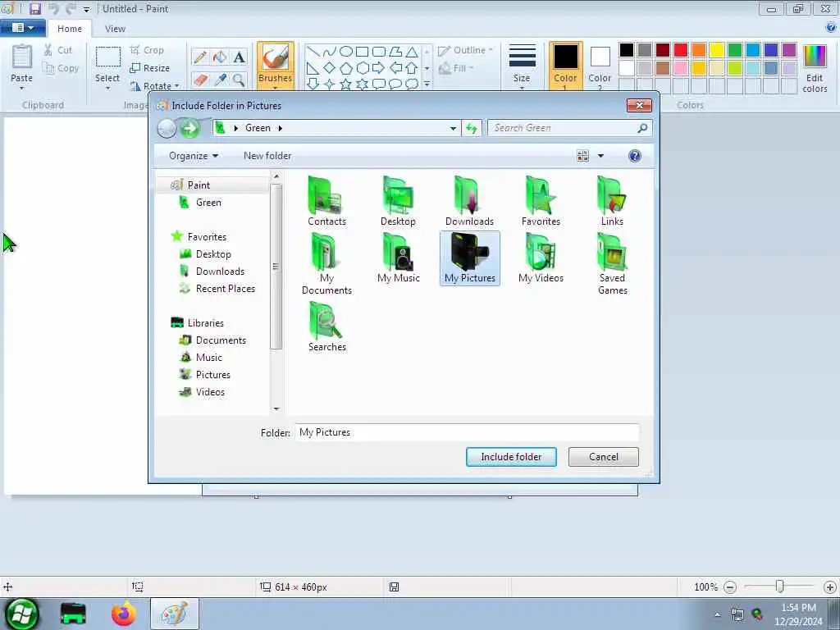Click Resize in Paint Image group
Viewport: 840px width, 630px height.
click(x=150, y=68)
